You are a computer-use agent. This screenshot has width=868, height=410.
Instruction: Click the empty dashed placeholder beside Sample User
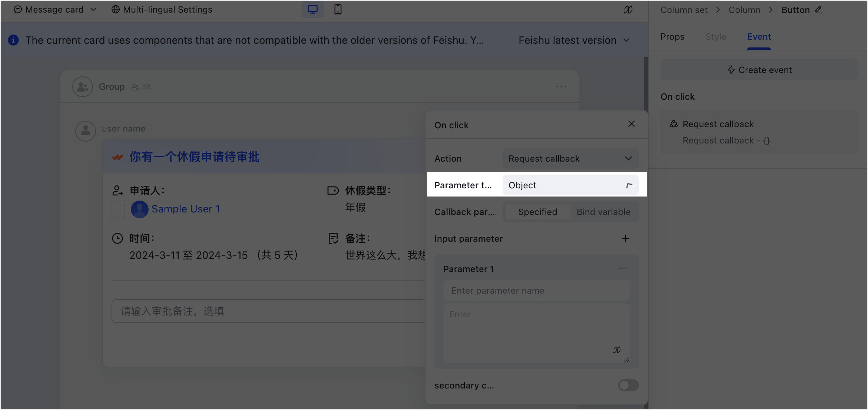coord(118,209)
